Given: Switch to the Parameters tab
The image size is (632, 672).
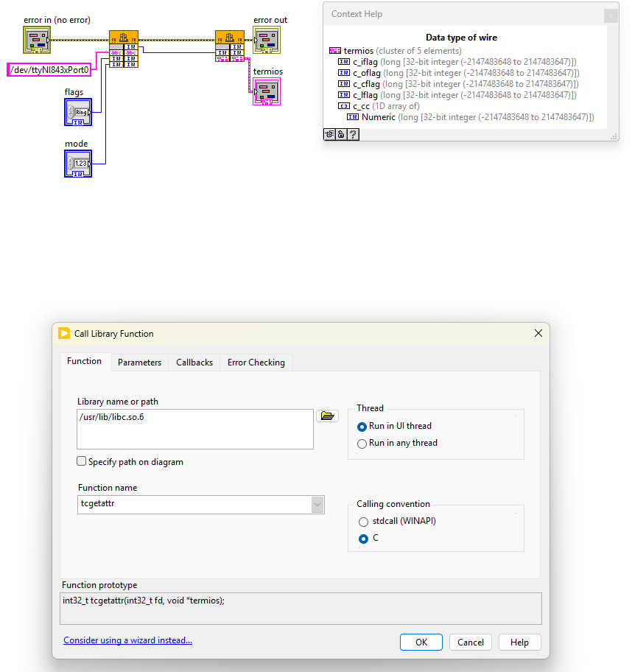Looking at the screenshot, I should point(139,362).
